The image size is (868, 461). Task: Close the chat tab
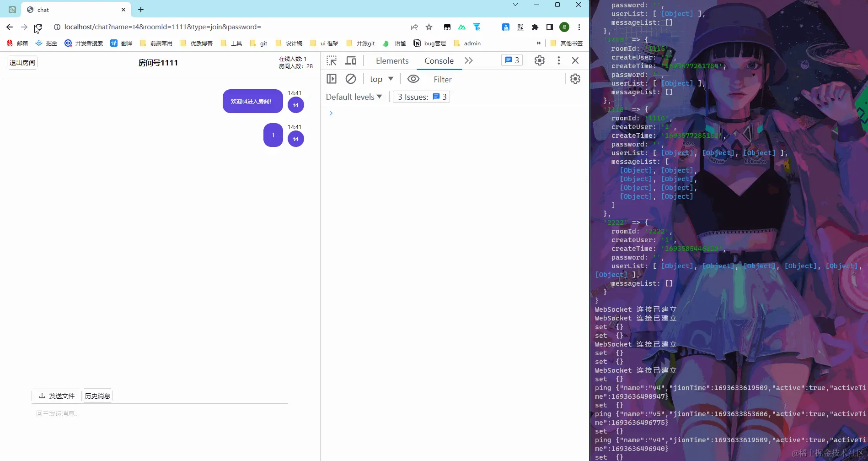123,10
